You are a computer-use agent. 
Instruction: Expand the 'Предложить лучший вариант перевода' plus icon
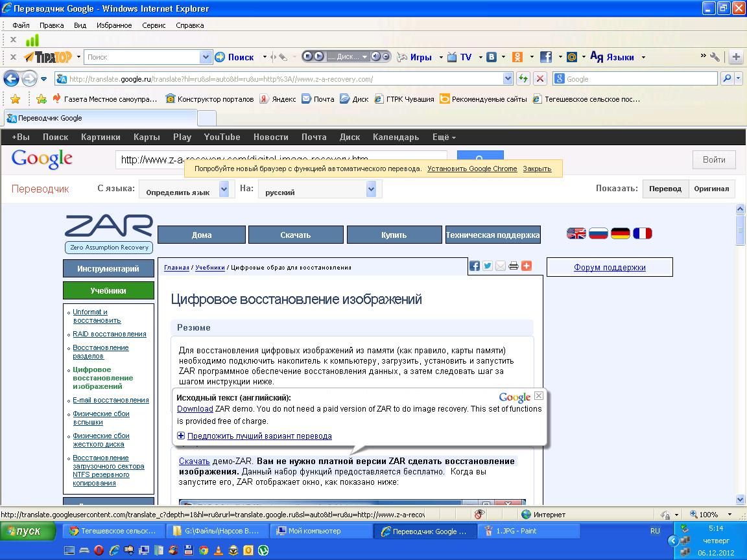point(181,436)
